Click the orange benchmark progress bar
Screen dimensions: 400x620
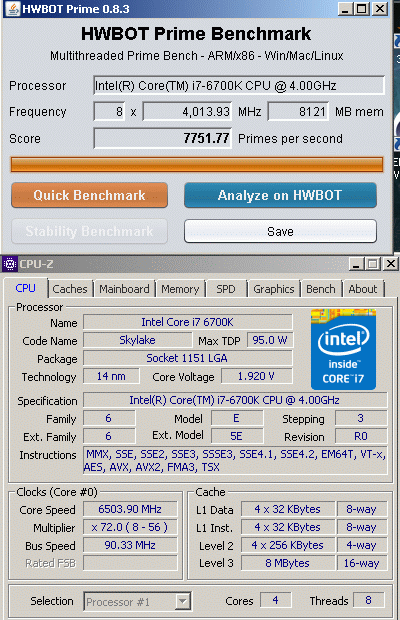[x=197, y=164]
